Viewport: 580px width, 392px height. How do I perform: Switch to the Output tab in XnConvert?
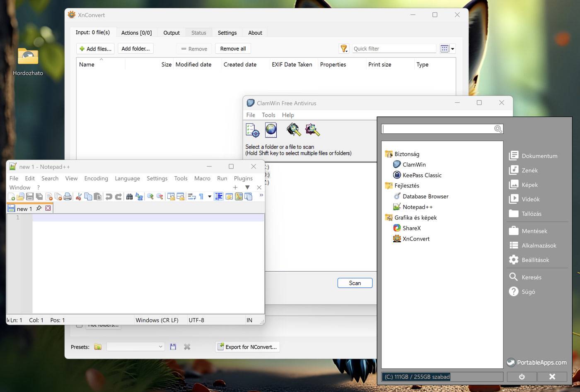172,33
